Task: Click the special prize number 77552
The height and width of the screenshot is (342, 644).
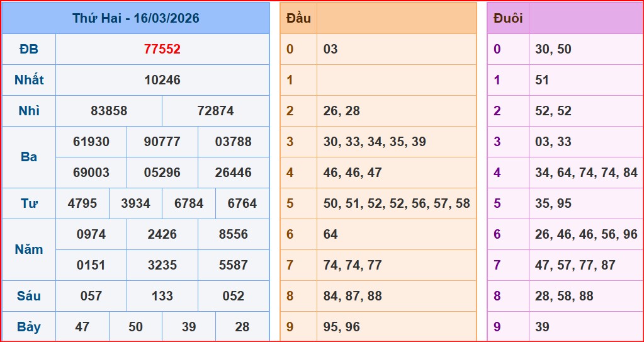Action: (x=162, y=49)
